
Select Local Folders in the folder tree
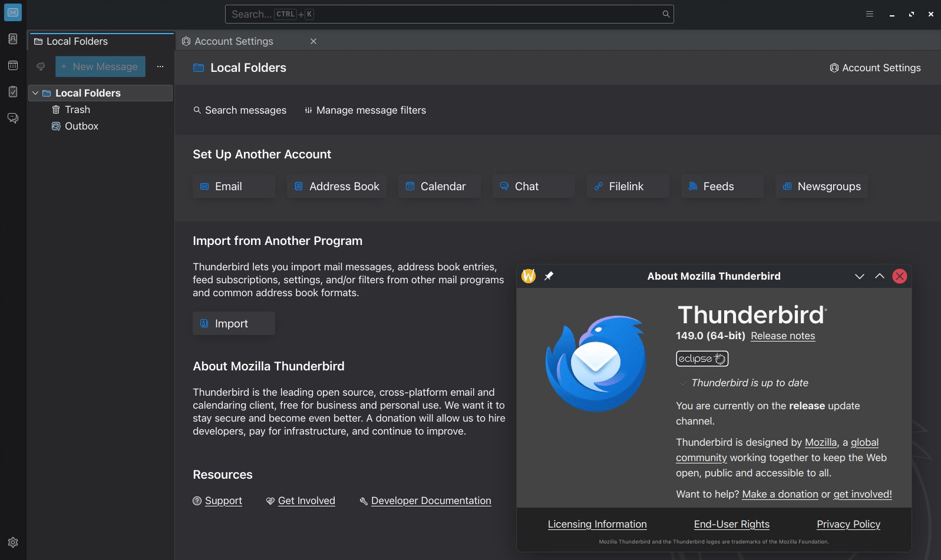coord(100,93)
